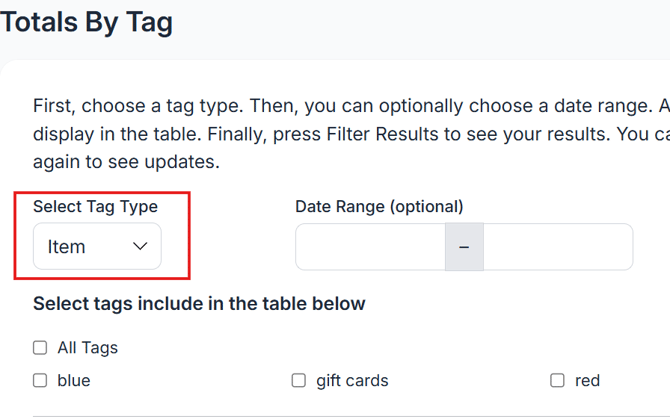Tick the gift cards tag checkbox
This screenshot has width=670, height=419.
pyautogui.click(x=298, y=380)
